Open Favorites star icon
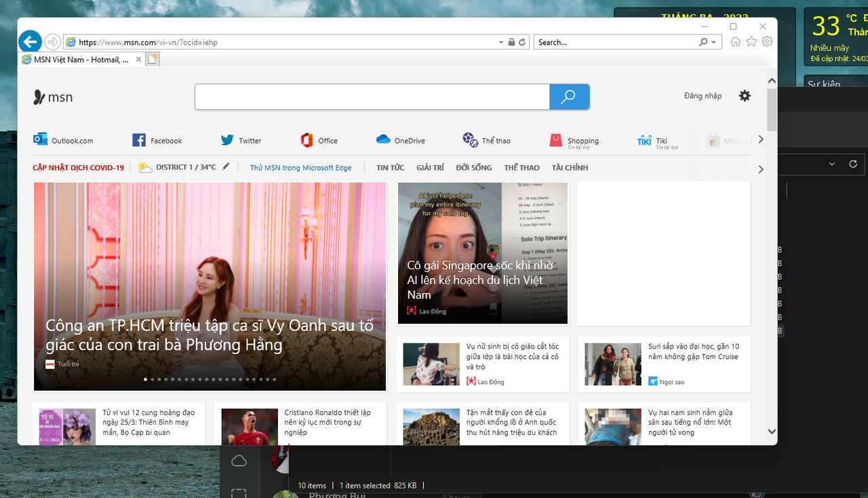 (751, 42)
